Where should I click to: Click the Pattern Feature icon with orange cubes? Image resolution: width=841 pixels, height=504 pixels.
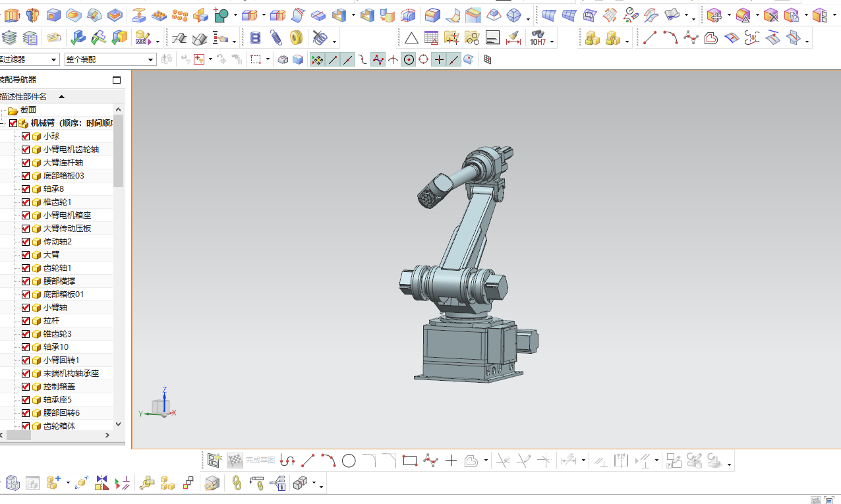coord(180,14)
